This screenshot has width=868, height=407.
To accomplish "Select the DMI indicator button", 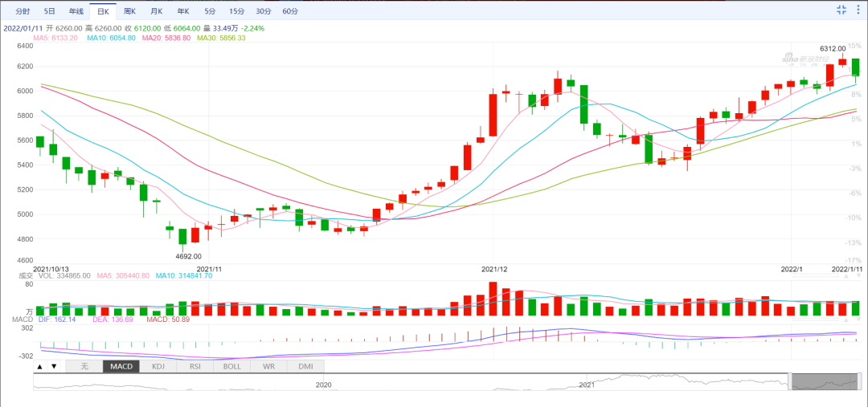I will [305, 366].
